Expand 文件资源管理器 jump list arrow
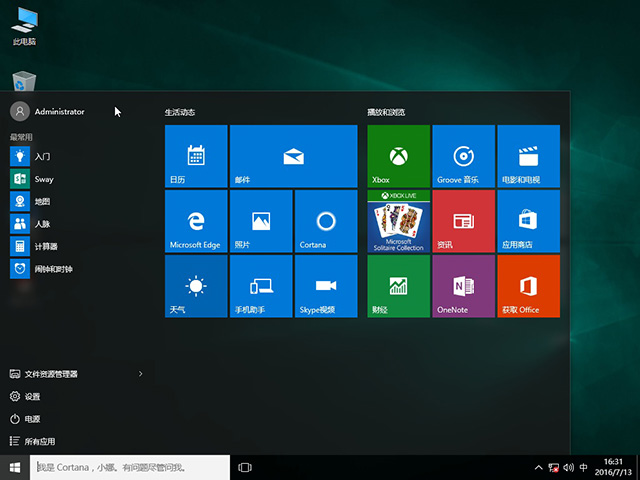 click(140, 374)
